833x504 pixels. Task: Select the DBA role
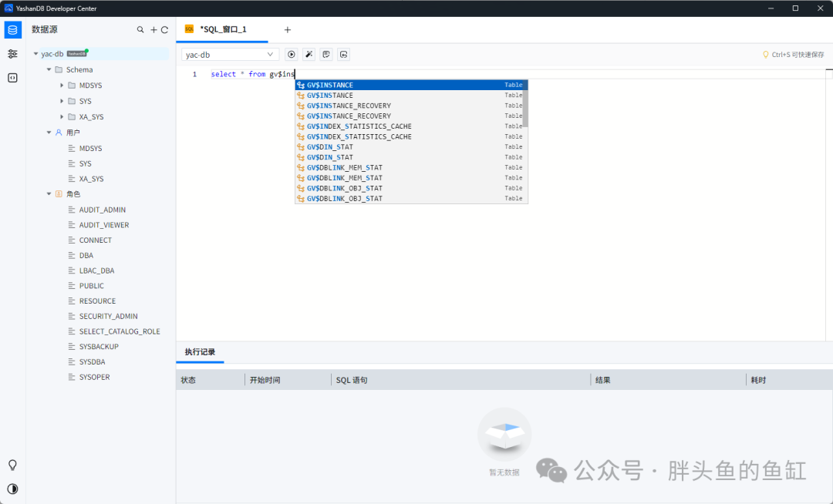pos(86,256)
